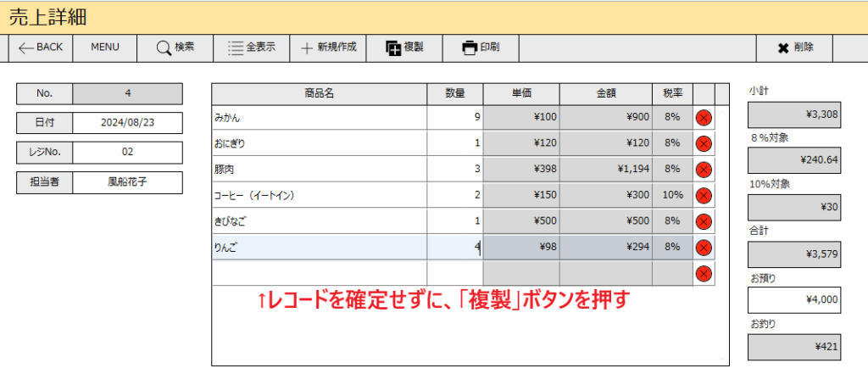Show all records with 全表示

[x=251, y=47]
